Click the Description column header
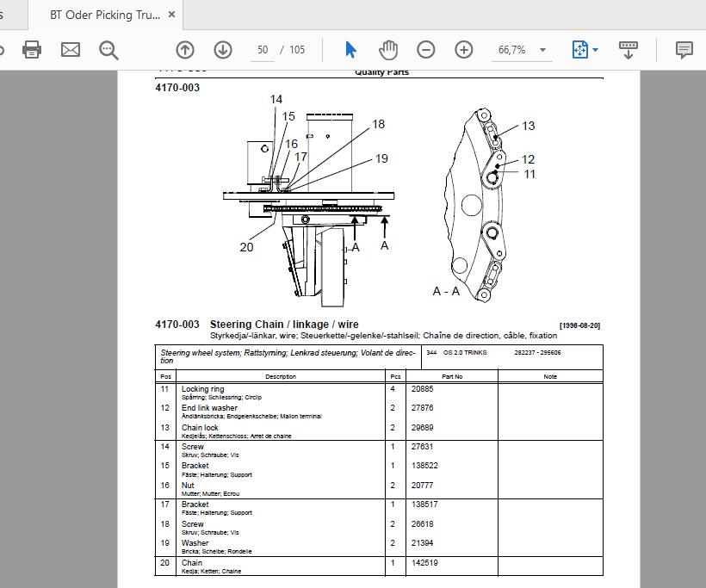Viewport: 706px width, 588px height. 281,377
